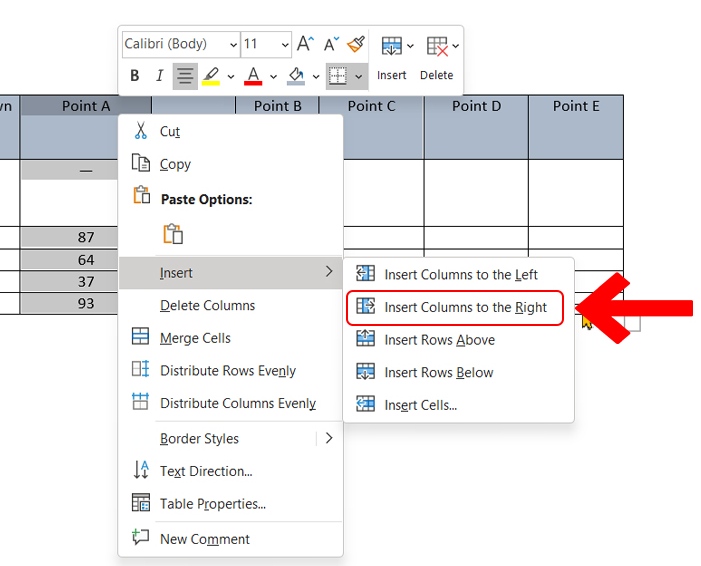Choose Merge Cells from context menu
The height and width of the screenshot is (566, 701).
pyautogui.click(x=230, y=338)
